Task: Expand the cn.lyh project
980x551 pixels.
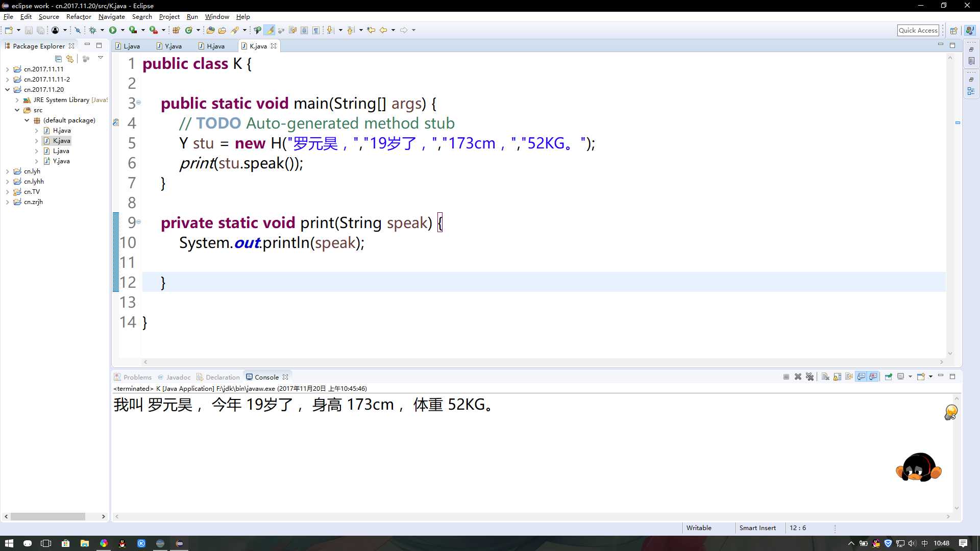Action: tap(7, 171)
